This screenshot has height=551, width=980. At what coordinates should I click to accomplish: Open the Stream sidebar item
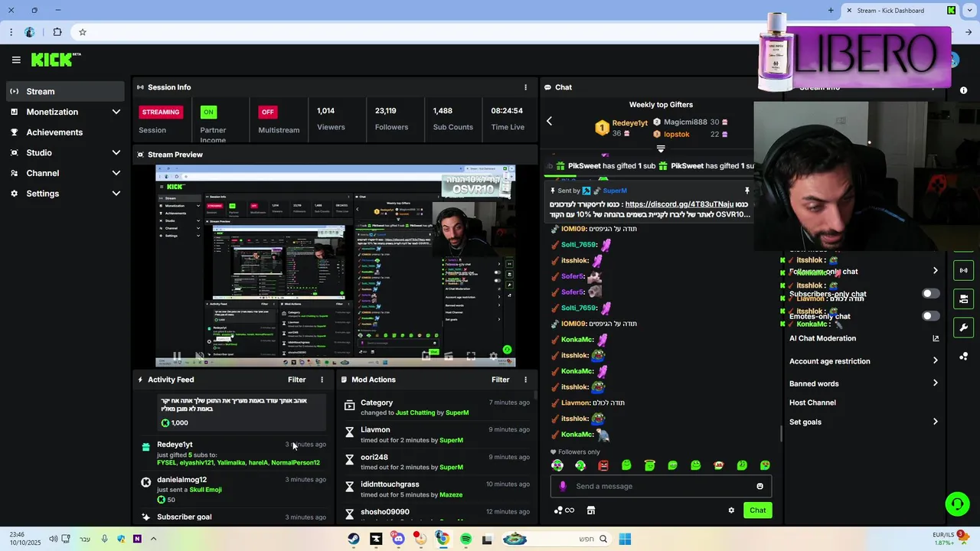(65, 91)
